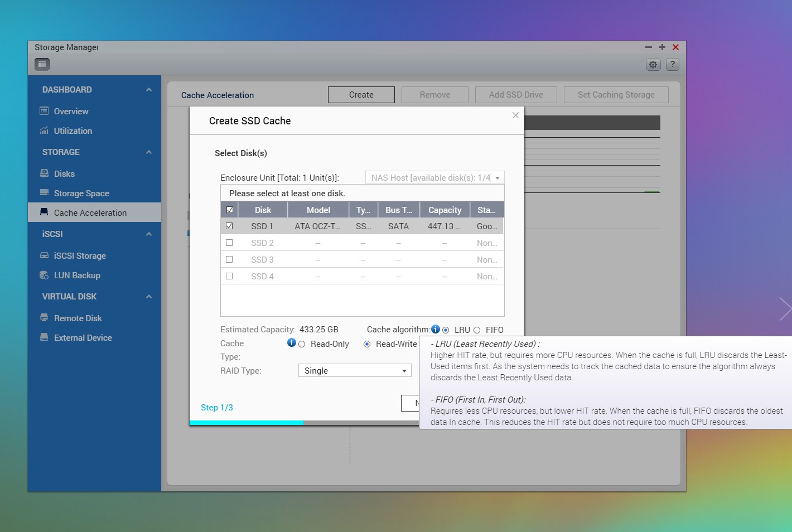Click the help question mark icon
The width and height of the screenshot is (792, 532).
click(673, 65)
